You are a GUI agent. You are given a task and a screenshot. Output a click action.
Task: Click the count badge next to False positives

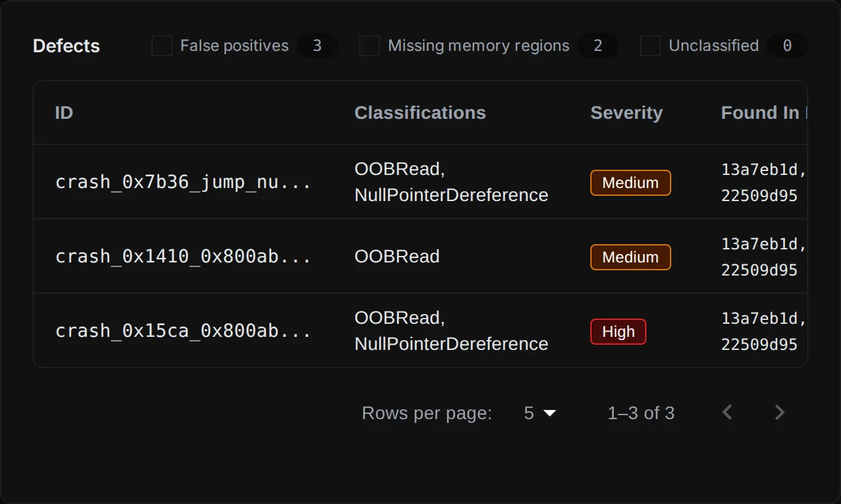317,46
